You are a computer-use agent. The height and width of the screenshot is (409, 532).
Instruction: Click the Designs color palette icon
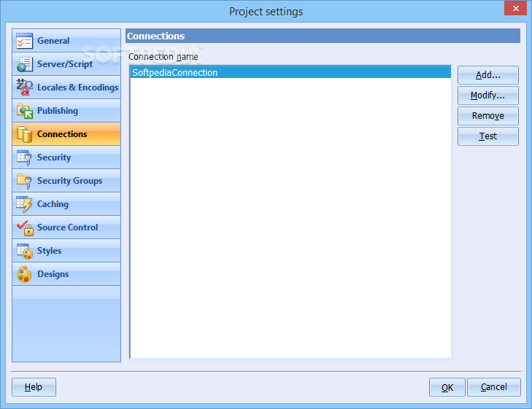pos(24,274)
